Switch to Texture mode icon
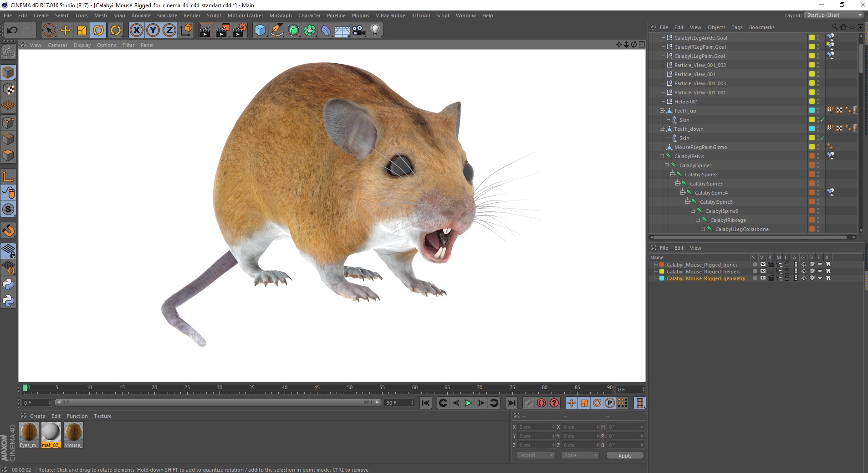The width and height of the screenshot is (868, 473). pos(9,89)
